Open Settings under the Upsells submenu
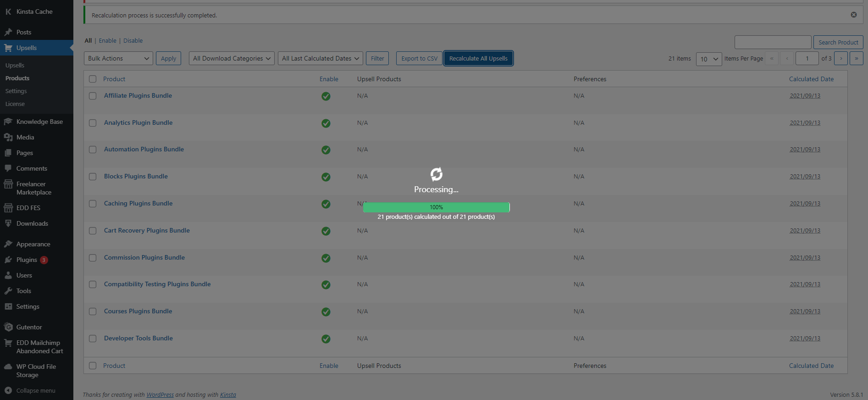 16,91
